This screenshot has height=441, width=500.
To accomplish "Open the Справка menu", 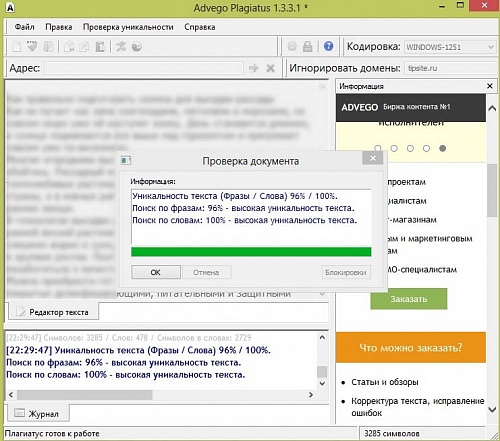I will tap(200, 27).
